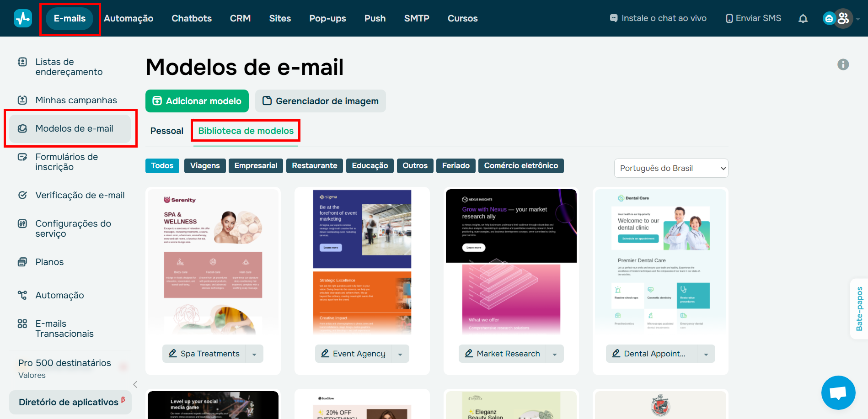868x419 pixels.
Task: Enable the Empresarial template filter
Action: coord(256,165)
